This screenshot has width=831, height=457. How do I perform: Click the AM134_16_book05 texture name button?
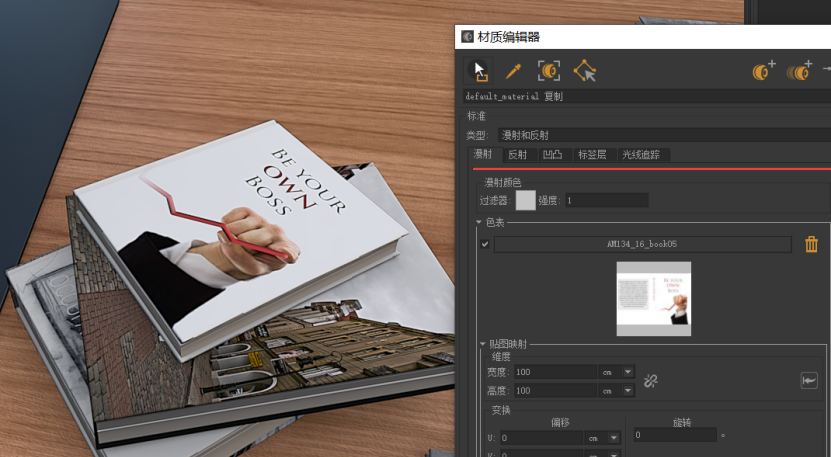pos(642,244)
